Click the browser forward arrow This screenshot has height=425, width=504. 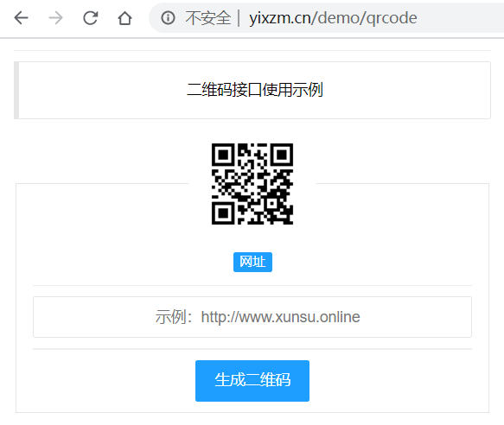(56, 17)
